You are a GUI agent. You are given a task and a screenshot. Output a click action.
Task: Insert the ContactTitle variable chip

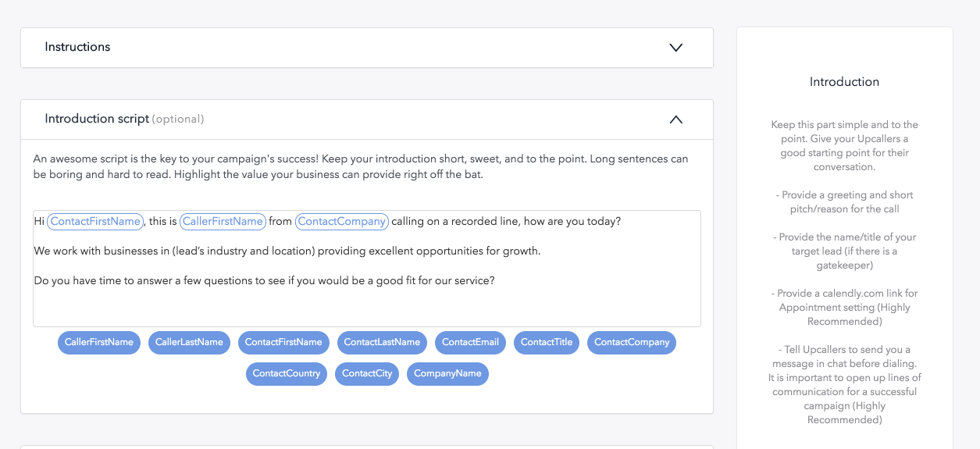(x=547, y=343)
